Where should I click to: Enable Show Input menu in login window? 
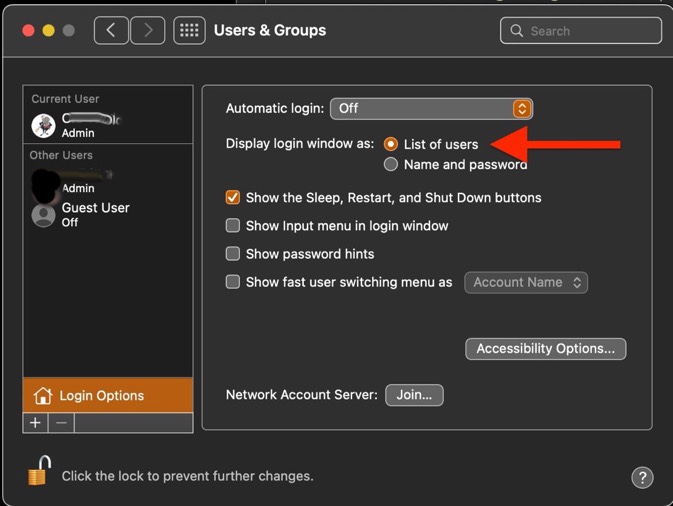pos(233,226)
